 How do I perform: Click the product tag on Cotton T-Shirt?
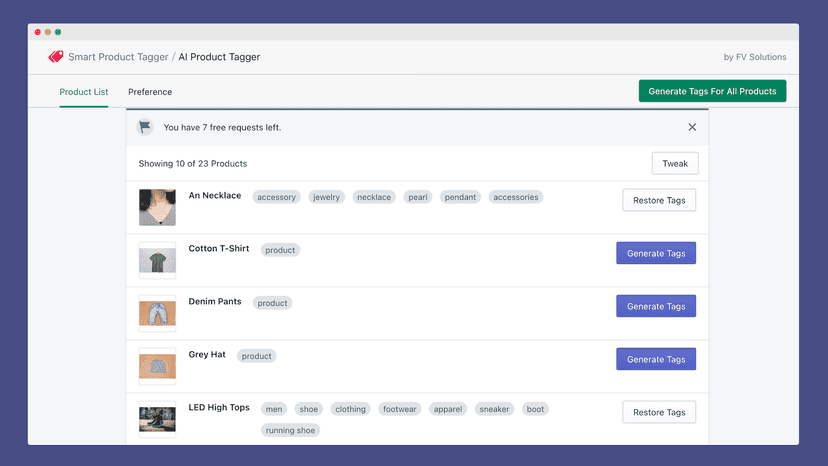pyautogui.click(x=280, y=250)
